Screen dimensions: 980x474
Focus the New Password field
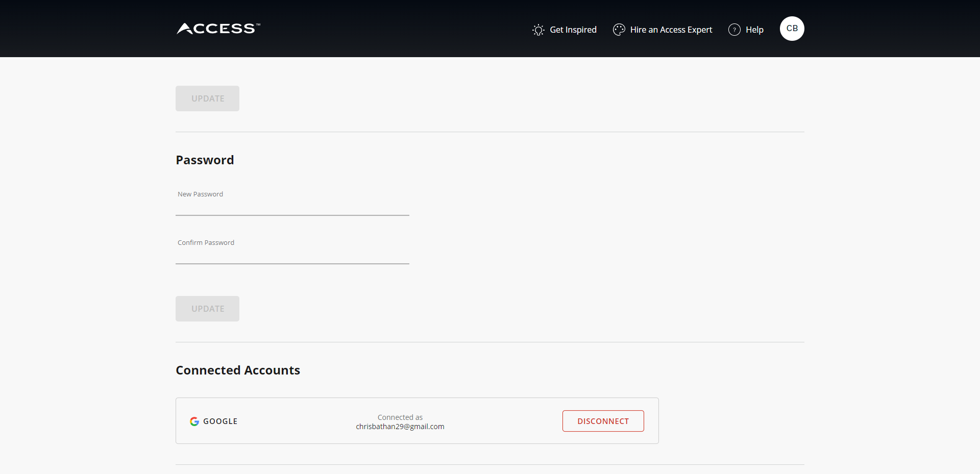tap(292, 207)
